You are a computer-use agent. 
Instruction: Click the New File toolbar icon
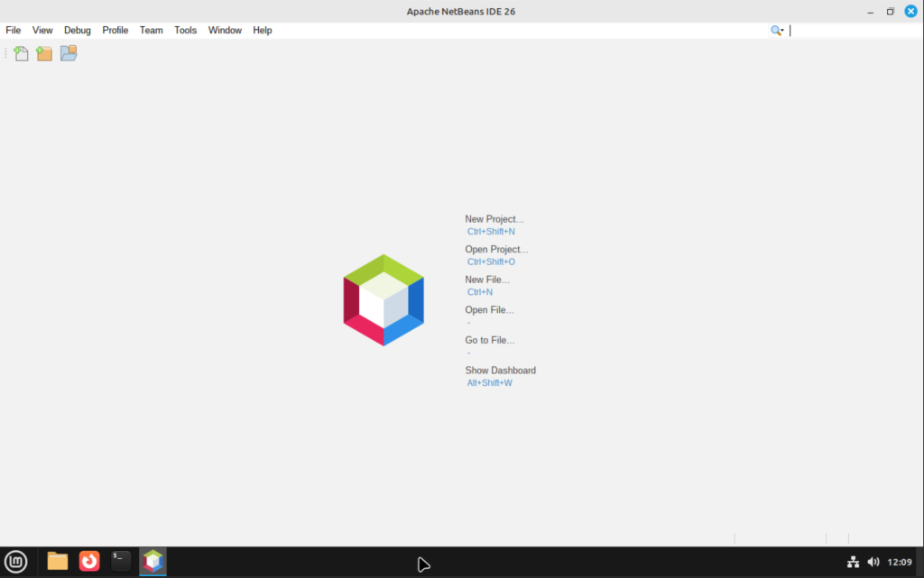pos(20,53)
